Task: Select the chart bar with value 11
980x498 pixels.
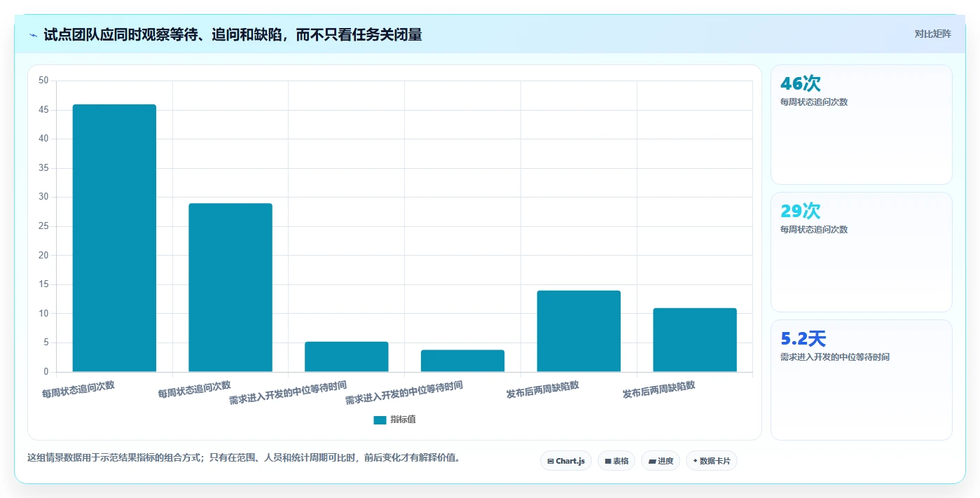Action: (695, 340)
